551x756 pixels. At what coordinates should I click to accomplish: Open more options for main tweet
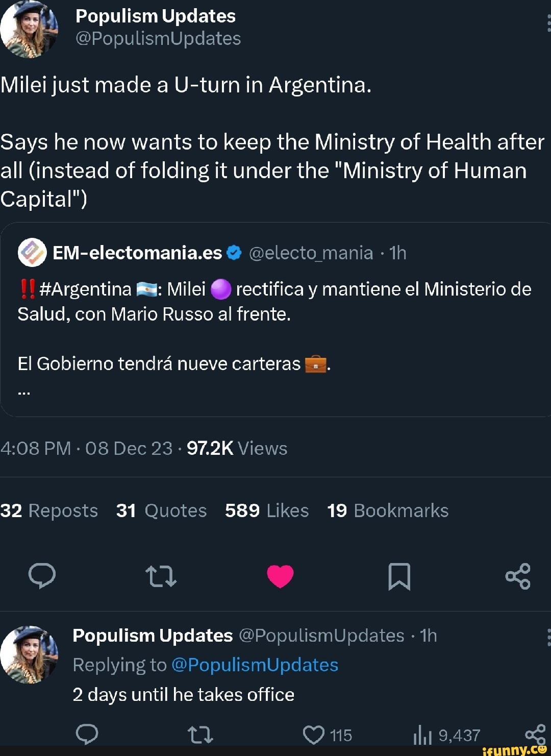[x=548, y=23]
